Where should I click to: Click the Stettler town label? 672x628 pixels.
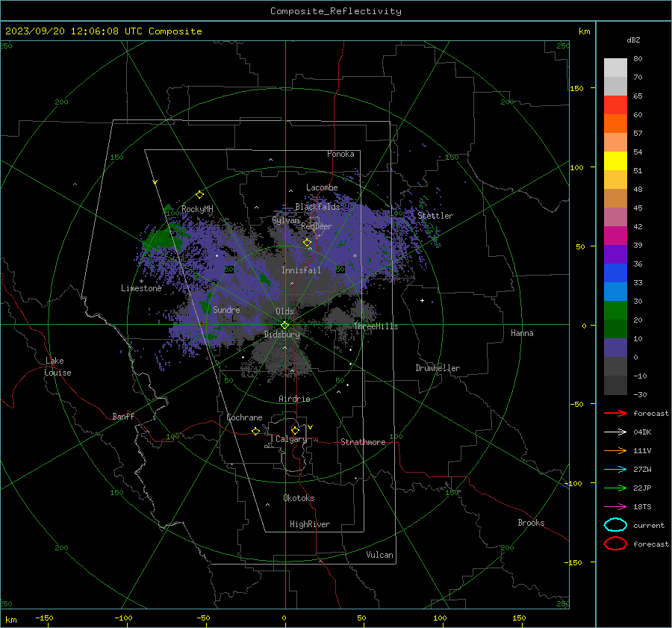(x=435, y=216)
